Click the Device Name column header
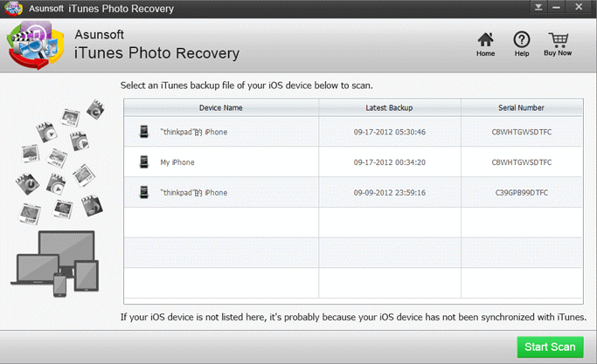This screenshot has width=597, height=364. [x=221, y=107]
